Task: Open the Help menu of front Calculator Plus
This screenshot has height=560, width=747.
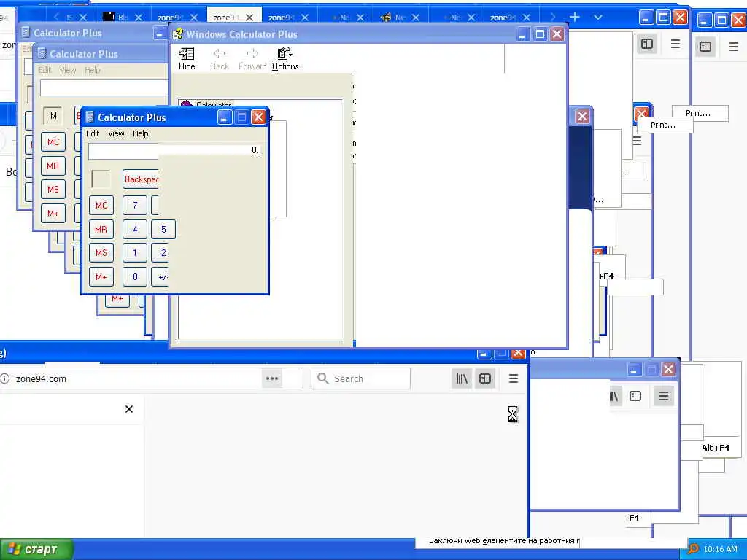Action: [141, 134]
